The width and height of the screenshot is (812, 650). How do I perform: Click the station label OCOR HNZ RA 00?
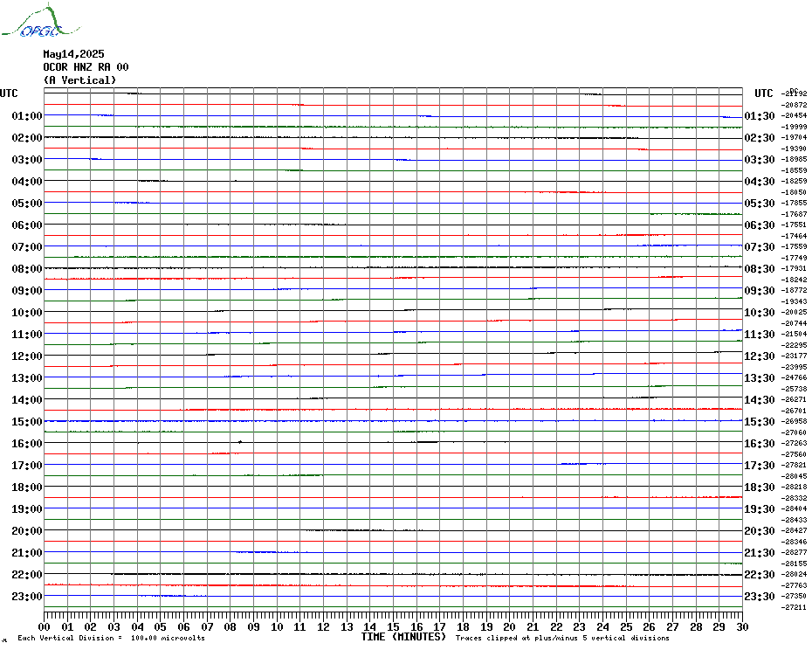(x=86, y=67)
